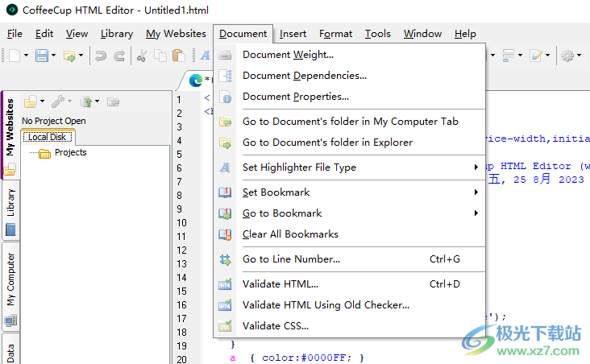590x364 pixels.
Task: Select Document Weight menu entry
Action: coord(349,55)
